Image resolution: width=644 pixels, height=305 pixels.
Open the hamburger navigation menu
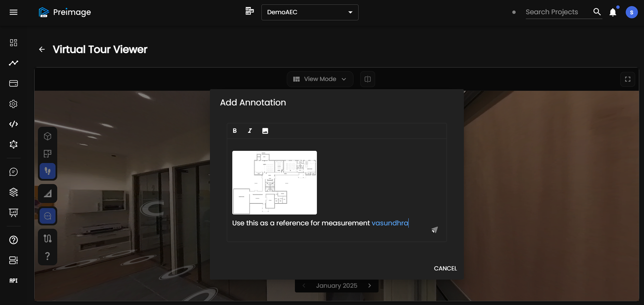(14, 12)
